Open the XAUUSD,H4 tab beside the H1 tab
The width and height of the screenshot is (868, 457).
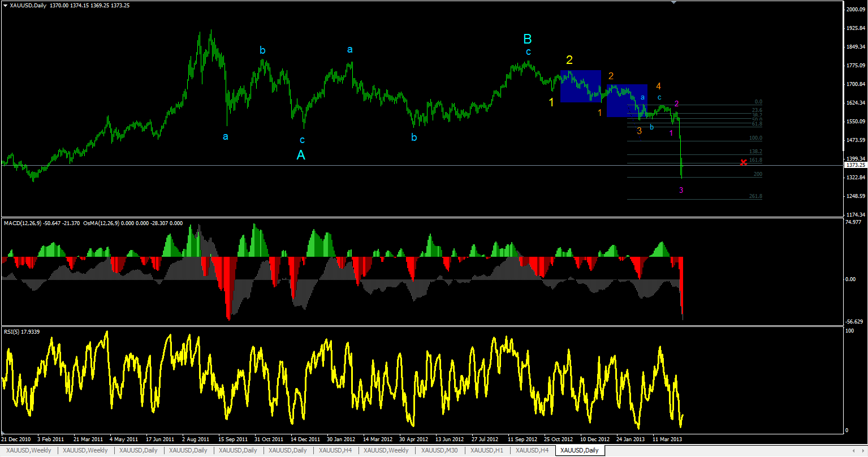tap(532, 450)
